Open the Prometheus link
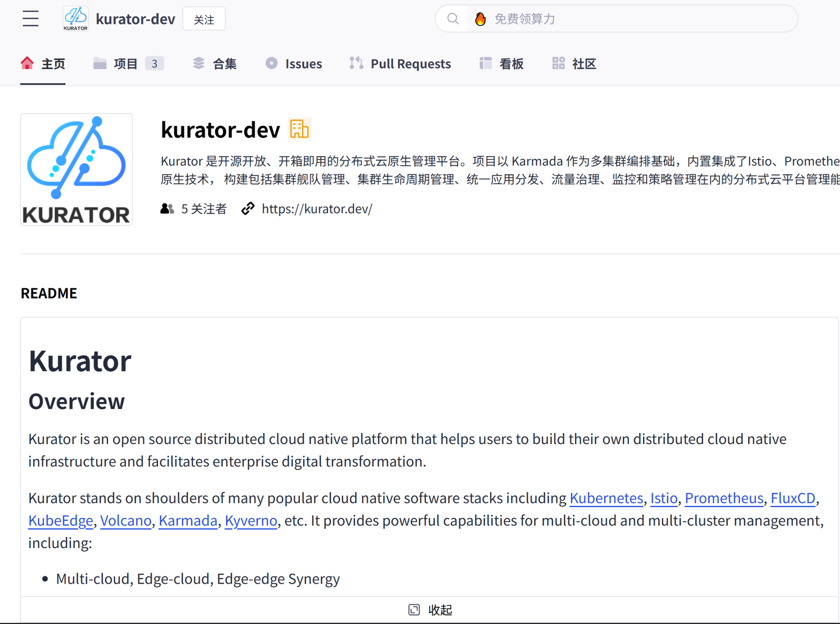Image resolution: width=840 pixels, height=624 pixels. tap(724, 498)
